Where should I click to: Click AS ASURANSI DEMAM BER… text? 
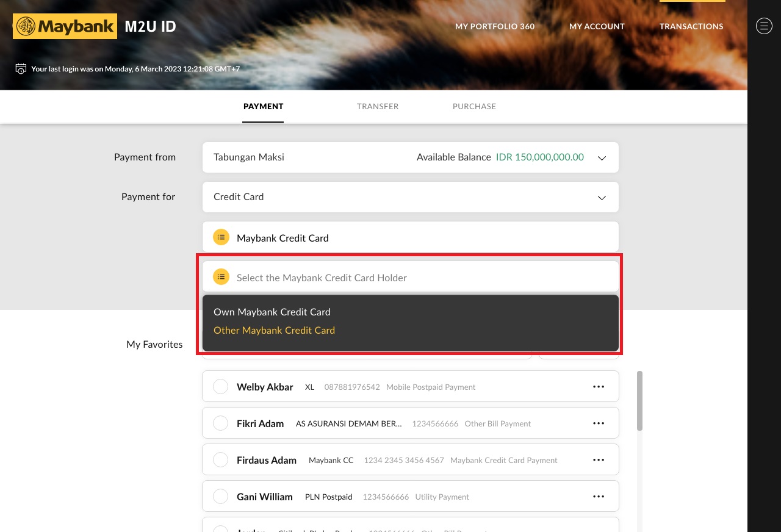[x=349, y=423]
